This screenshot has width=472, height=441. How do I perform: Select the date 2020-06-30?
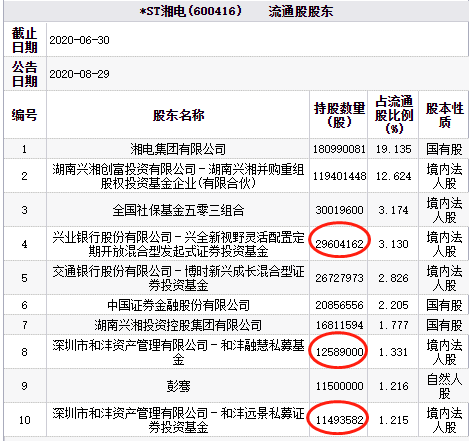pos(79,40)
